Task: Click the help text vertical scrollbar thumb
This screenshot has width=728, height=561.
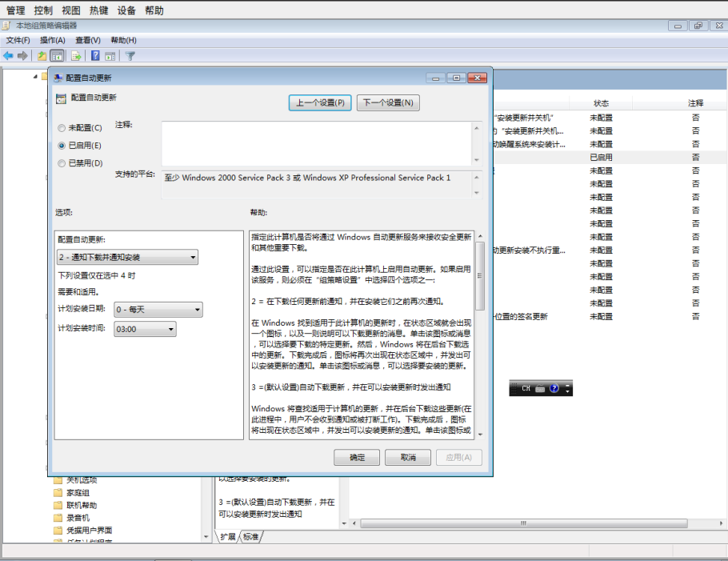Action: point(480,276)
